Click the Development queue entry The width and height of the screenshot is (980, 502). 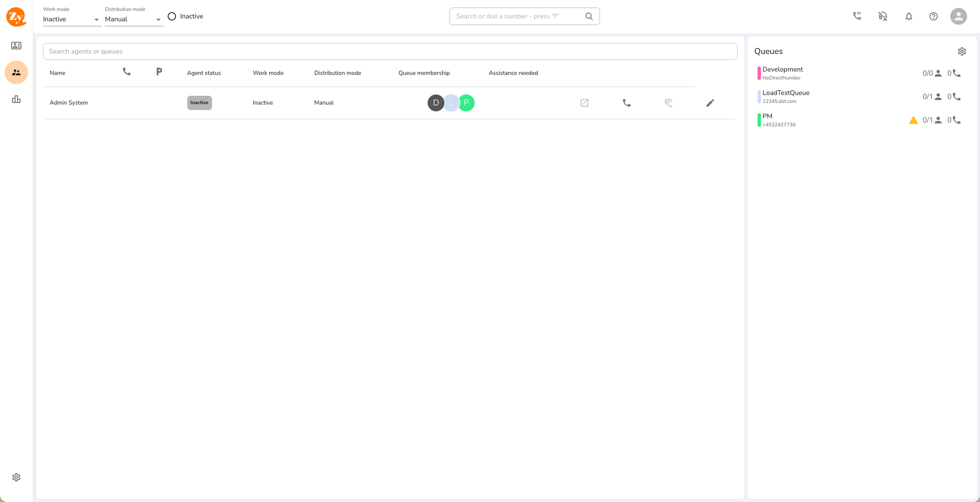click(782, 73)
